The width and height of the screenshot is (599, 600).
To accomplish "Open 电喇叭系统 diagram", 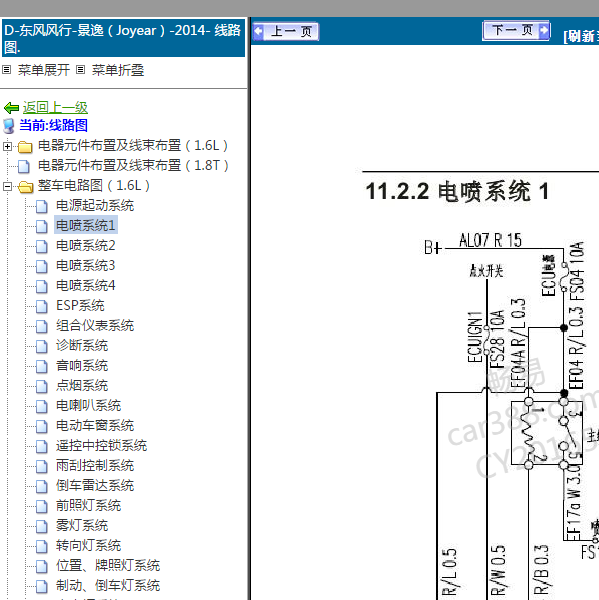I will (88, 406).
